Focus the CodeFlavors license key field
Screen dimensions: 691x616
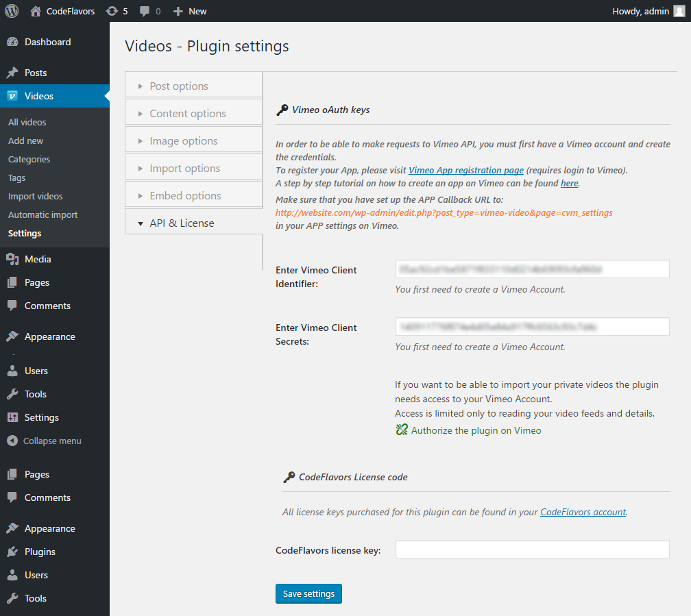533,549
